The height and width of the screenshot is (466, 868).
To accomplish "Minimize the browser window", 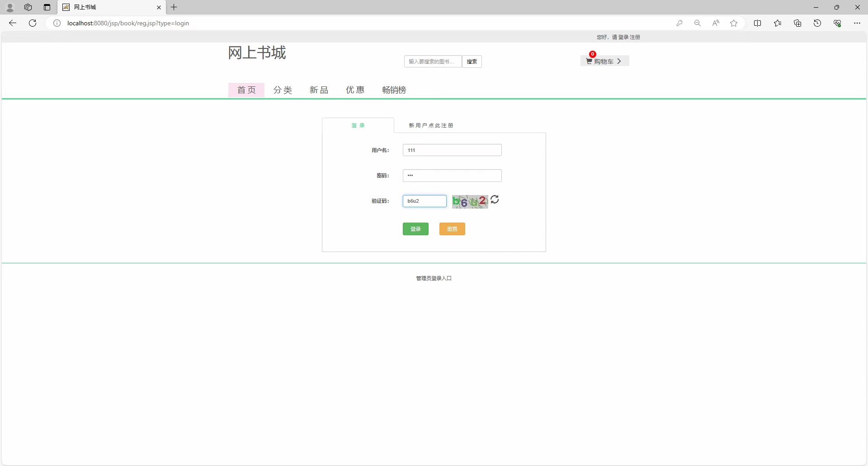I will pos(816,7).
